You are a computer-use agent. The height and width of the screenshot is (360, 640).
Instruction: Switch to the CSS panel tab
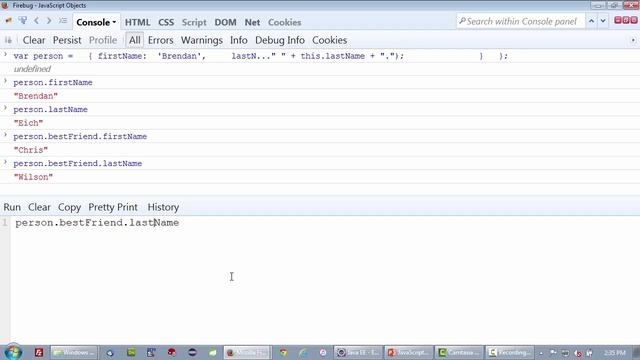point(166,22)
